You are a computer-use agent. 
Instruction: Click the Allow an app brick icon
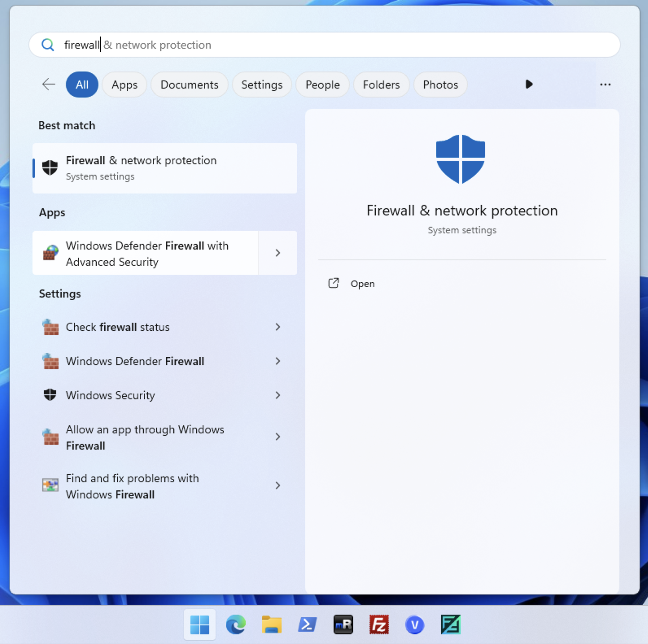coord(50,437)
